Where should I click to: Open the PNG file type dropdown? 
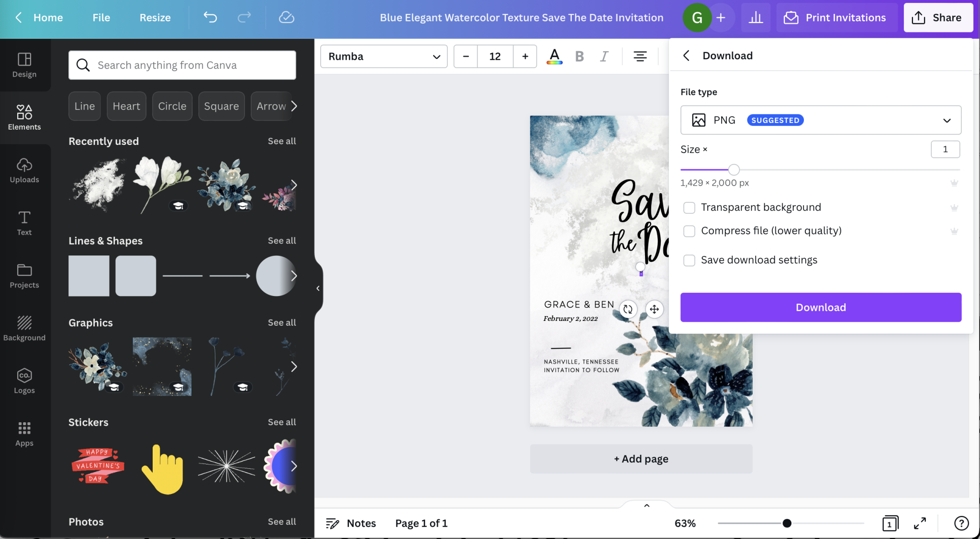(x=821, y=120)
